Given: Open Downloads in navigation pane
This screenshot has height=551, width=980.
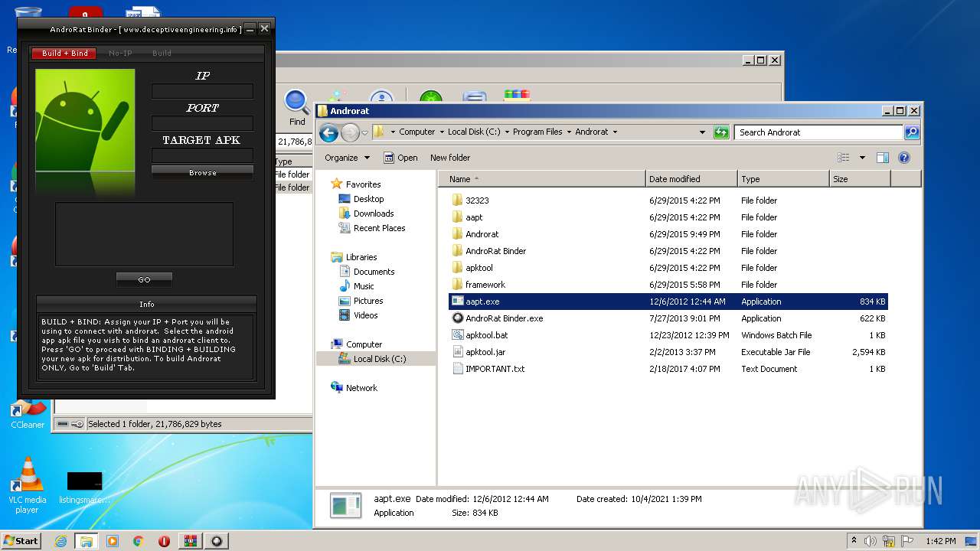Looking at the screenshot, I should coord(374,214).
